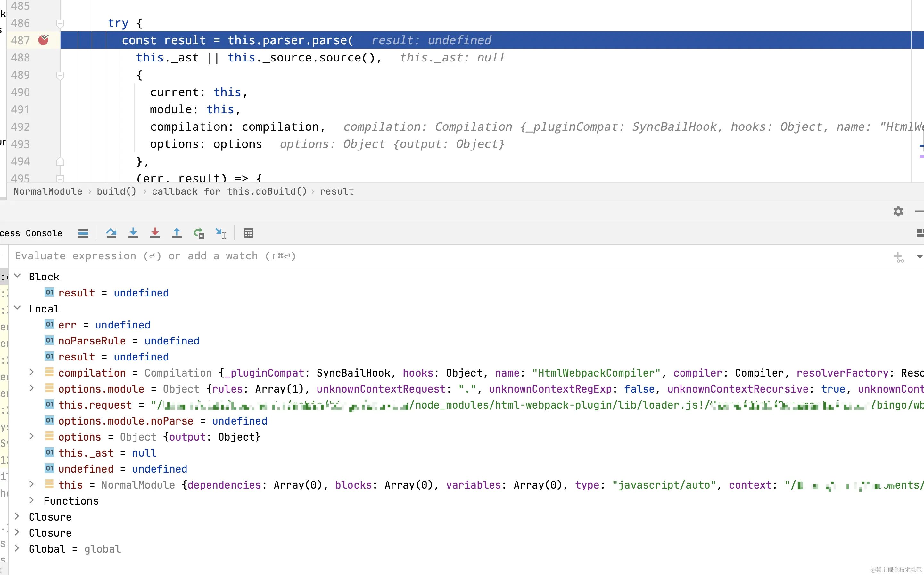Open the Evaluate Expression calculator icon
The image size is (924, 575).
coord(249,233)
